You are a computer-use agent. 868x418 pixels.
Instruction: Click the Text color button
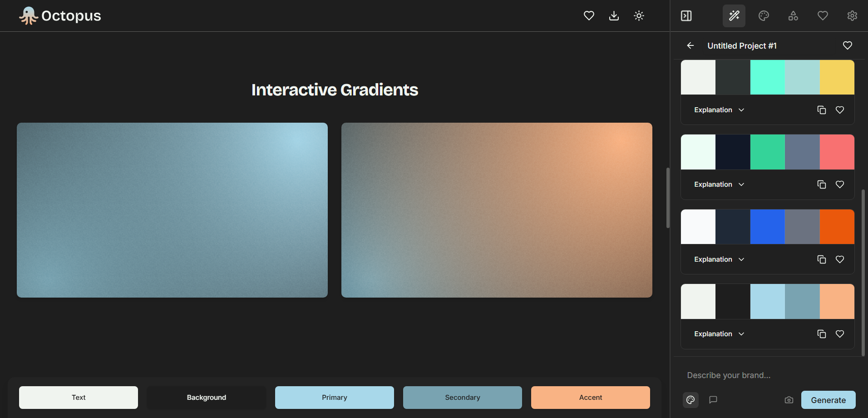(x=79, y=398)
